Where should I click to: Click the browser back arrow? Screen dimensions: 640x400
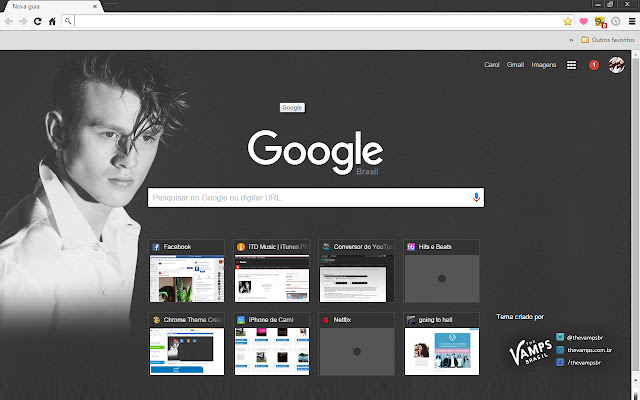9,21
